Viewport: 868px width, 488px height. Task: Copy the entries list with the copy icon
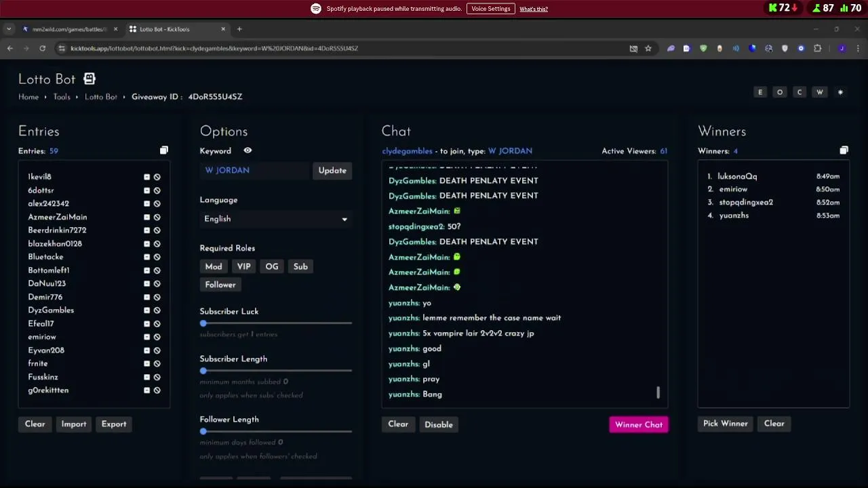coord(163,150)
